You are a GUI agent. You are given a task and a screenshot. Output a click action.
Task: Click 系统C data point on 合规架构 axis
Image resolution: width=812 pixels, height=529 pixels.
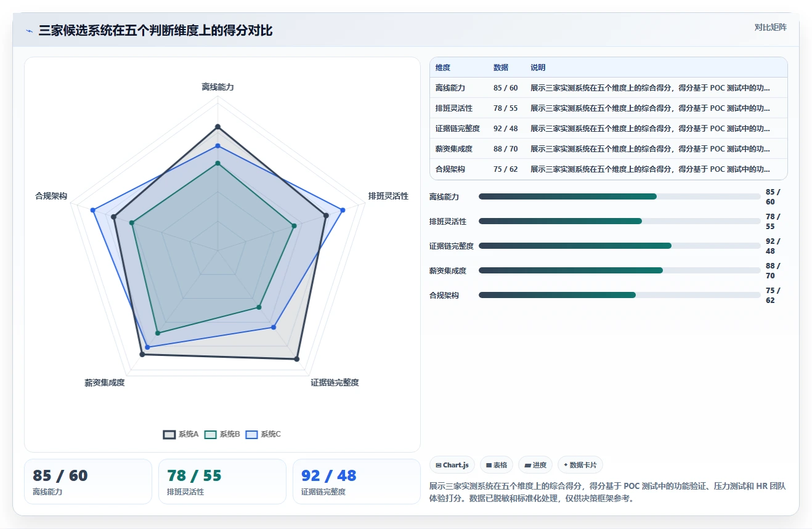(92, 211)
